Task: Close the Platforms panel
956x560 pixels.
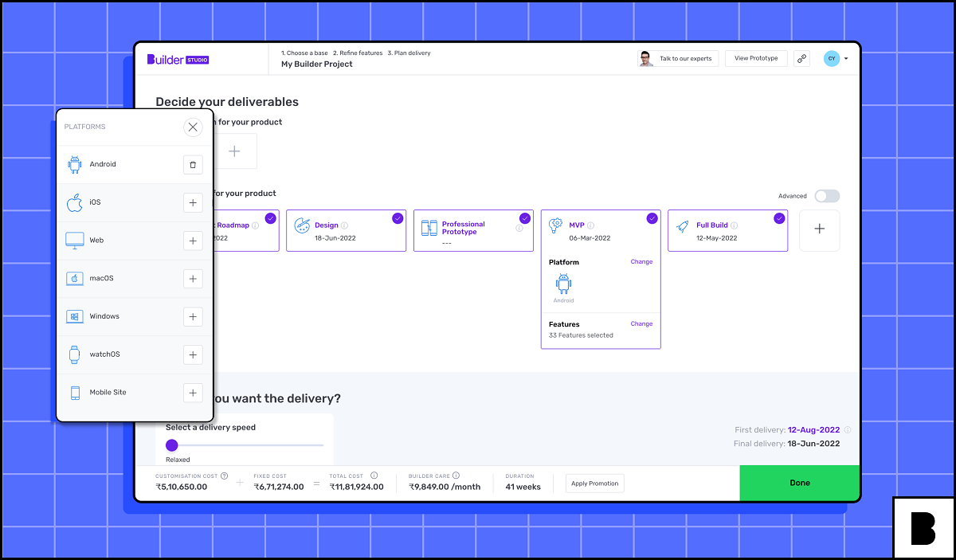Action: tap(193, 127)
